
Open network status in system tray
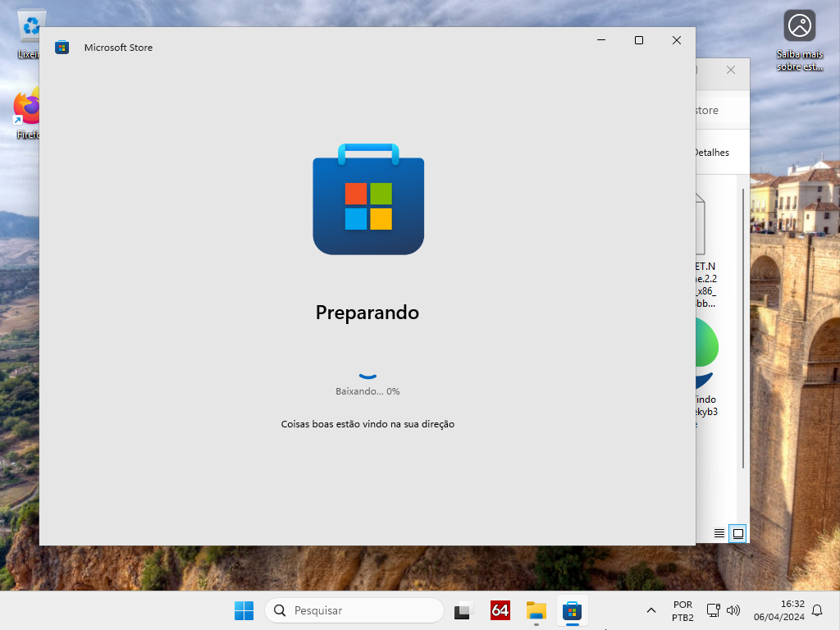click(x=713, y=610)
